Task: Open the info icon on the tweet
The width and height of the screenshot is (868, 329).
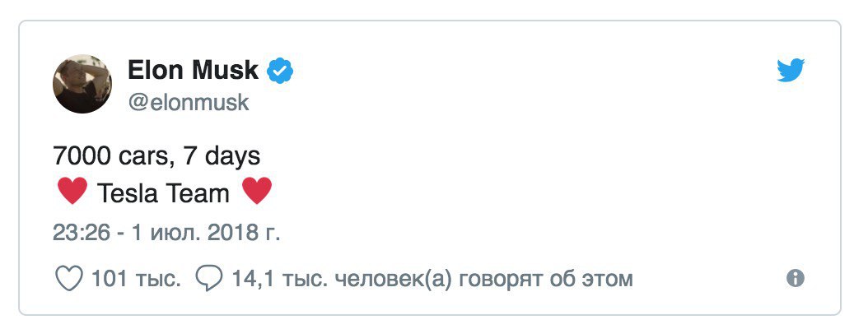Action: point(795,279)
